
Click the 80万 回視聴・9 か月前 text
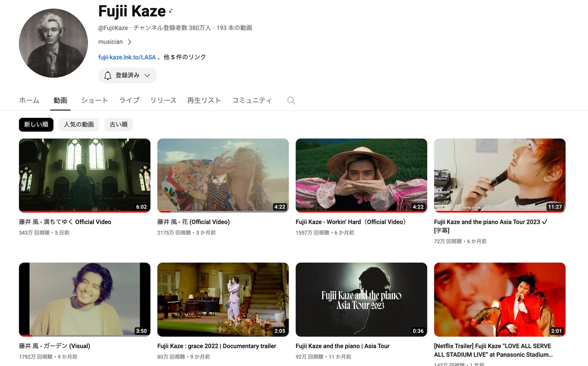point(184,357)
